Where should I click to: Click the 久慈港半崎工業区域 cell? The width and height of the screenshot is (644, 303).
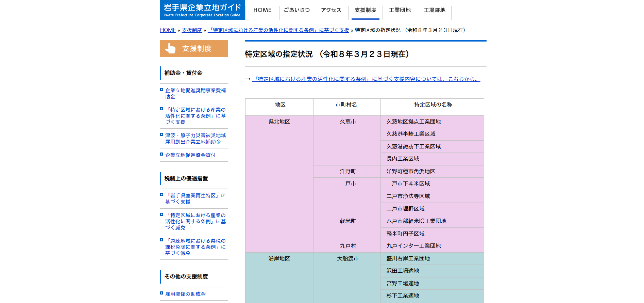[x=433, y=134]
